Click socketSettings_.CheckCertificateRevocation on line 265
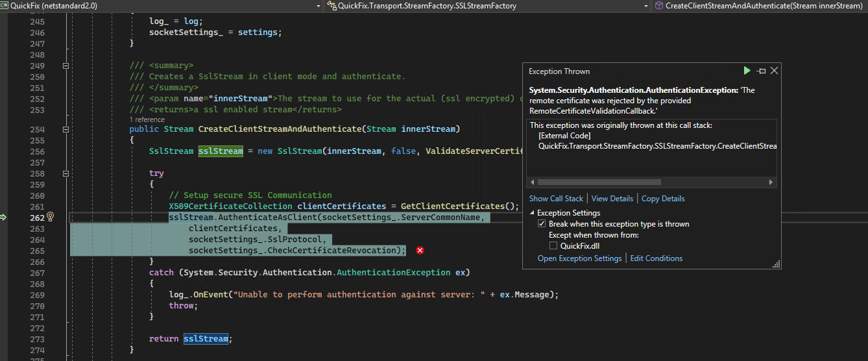This screenshot has width=868, height=361. [x=292, y=251]
